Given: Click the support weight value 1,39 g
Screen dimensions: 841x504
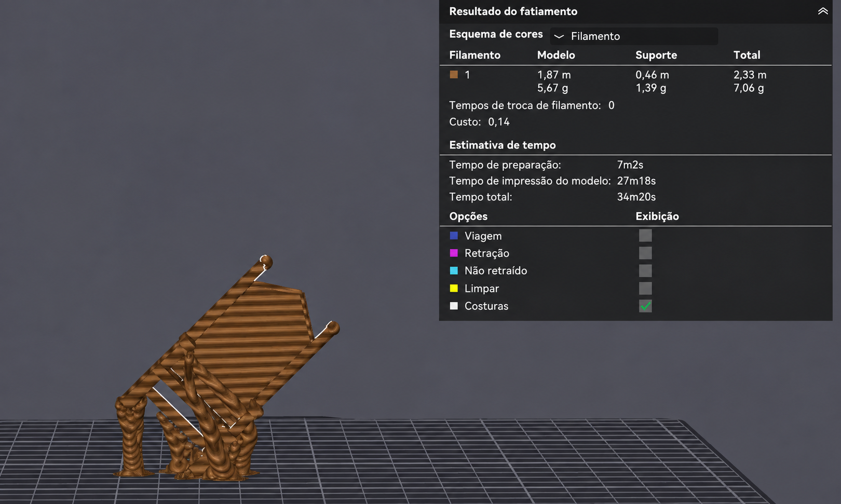Looking at the screenshot, I should tap(651, 88).
